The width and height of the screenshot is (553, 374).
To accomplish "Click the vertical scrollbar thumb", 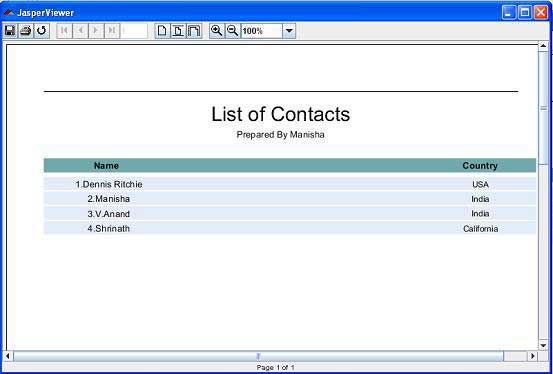I will pos(543,108).
